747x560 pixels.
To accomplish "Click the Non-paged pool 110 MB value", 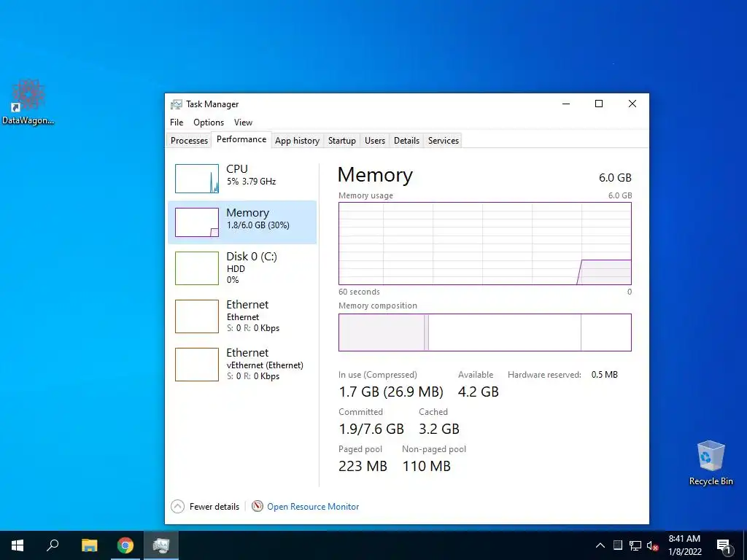I will coord(426,466).
